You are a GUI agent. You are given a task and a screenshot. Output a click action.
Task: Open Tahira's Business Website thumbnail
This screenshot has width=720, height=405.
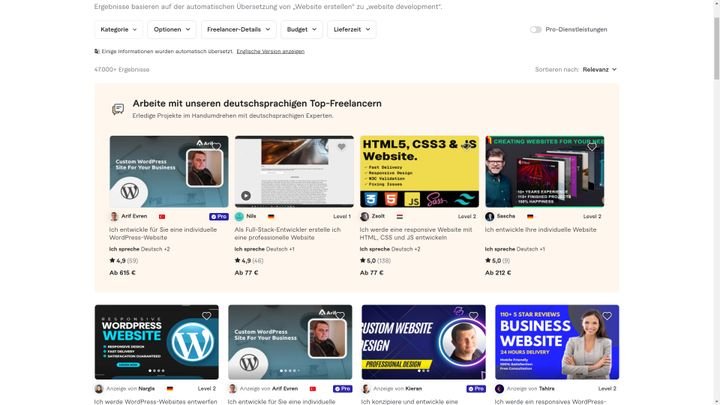click(x=557, y=342)
